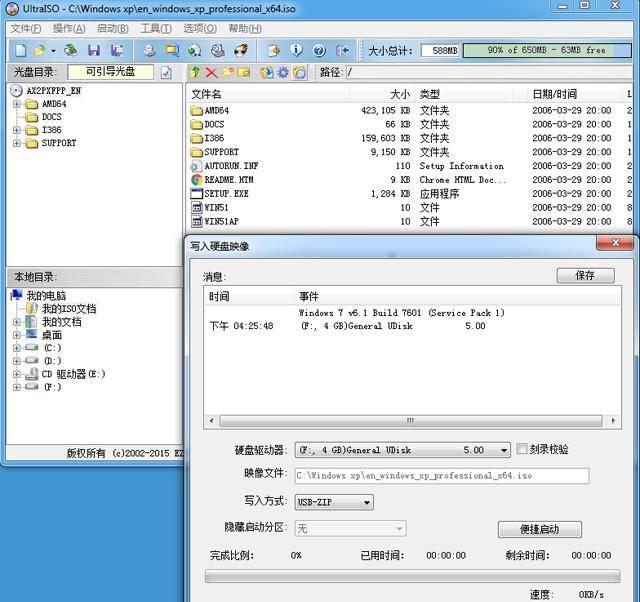The height and width of the screenshot is (602, 640).
Task: Click the message list horizontal scrollbar thumb
Action: (411, 420)
